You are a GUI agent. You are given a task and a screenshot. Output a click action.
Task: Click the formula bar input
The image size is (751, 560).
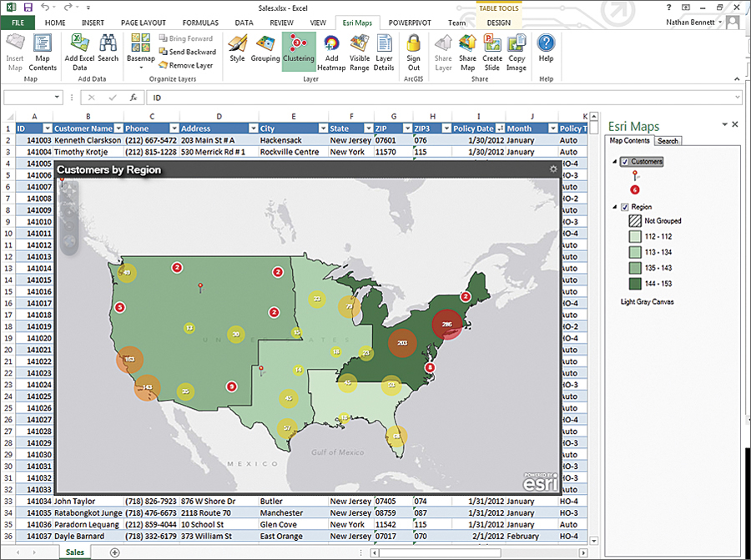pyautogui.click(x=442, y=98)
